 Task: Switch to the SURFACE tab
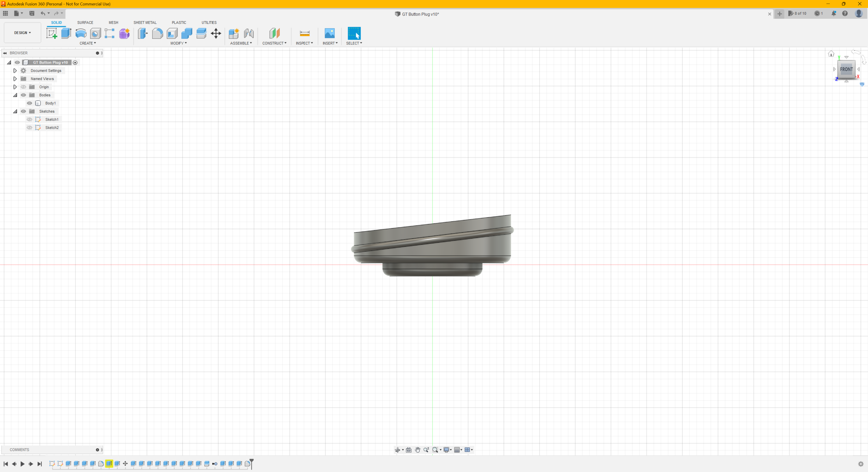coord(85,23)
